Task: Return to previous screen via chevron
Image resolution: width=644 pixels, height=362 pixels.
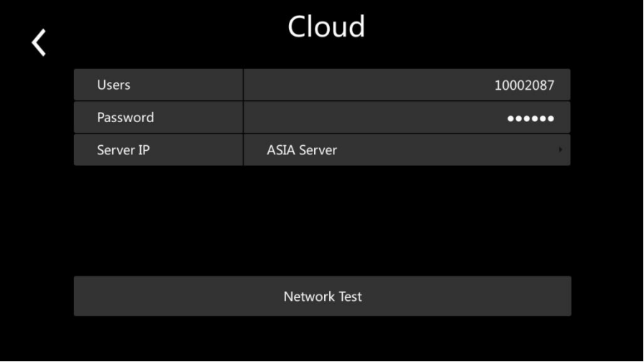Action: tap(39, 43)
